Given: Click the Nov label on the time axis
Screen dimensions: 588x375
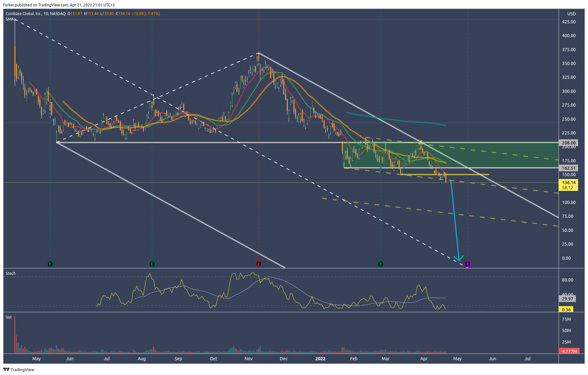Looking at the screenshot, I should click(x=249, y=359).
